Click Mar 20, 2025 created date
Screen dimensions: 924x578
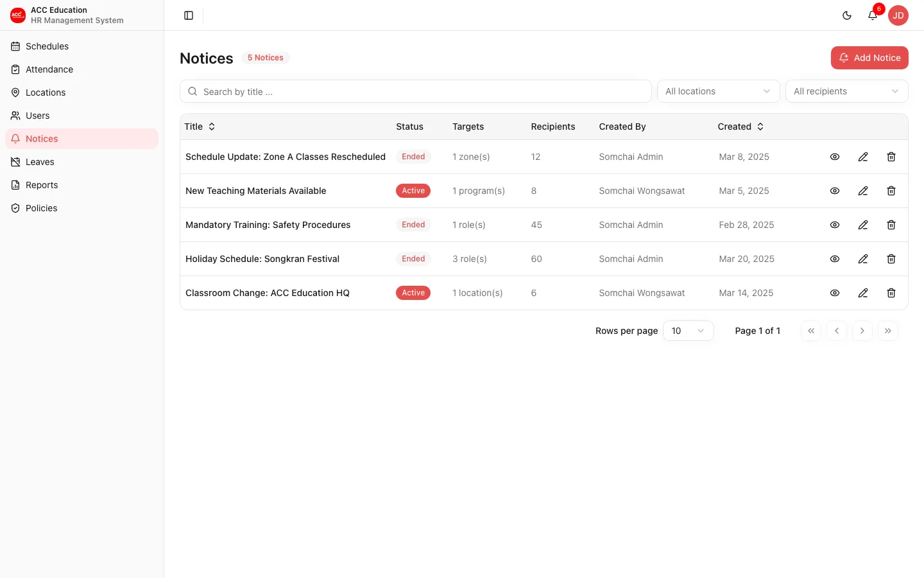(x=747, y=259)
